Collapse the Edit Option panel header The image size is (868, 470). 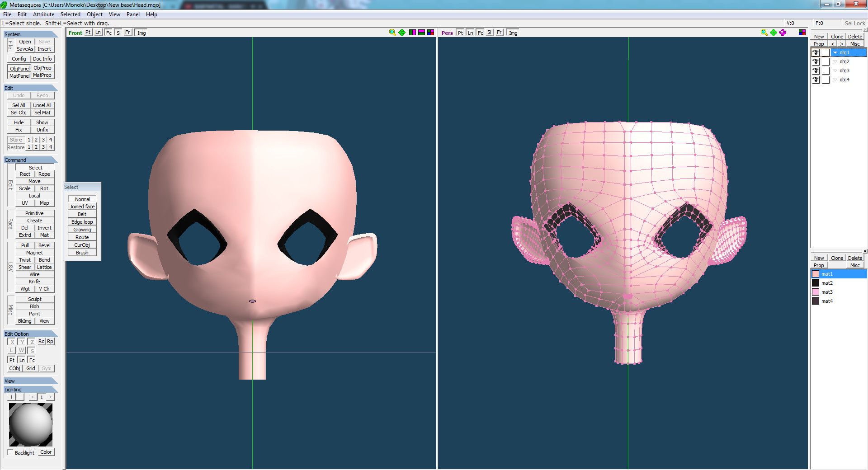click(x=17, y=334)
